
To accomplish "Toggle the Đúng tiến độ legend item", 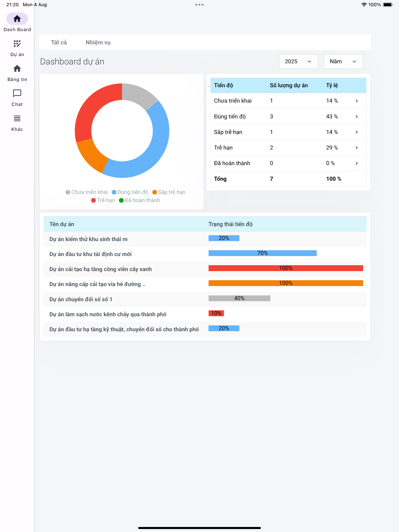I will (130, 192).
